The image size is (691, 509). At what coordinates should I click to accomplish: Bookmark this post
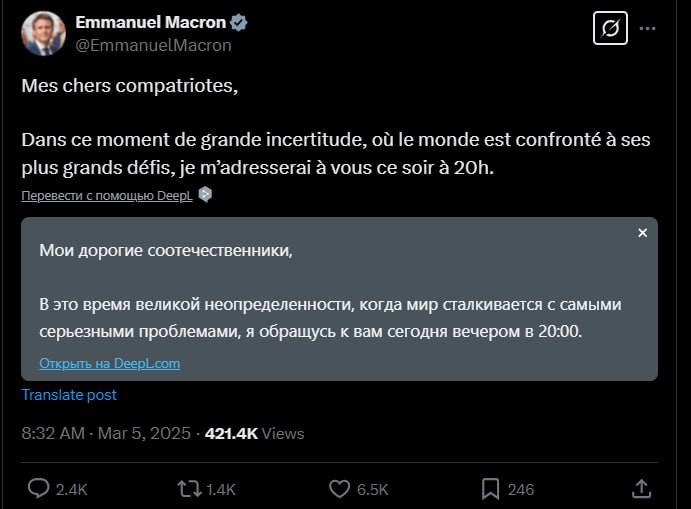coord(491,488)
